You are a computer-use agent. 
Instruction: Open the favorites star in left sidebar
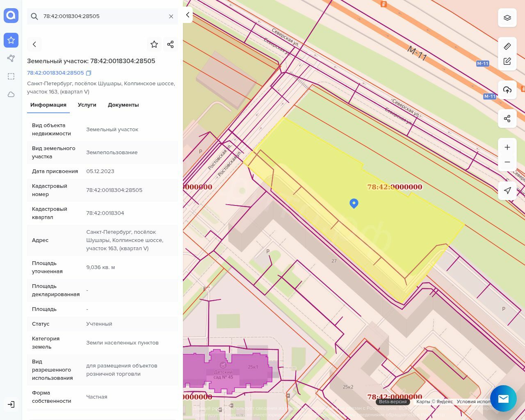click(x=11, y=40)
